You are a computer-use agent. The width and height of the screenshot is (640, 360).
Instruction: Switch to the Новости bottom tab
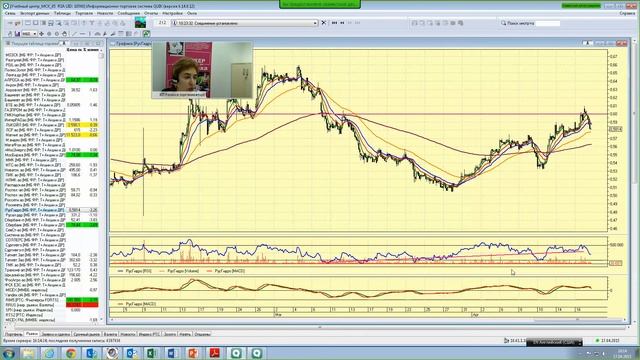pos(128,334)
